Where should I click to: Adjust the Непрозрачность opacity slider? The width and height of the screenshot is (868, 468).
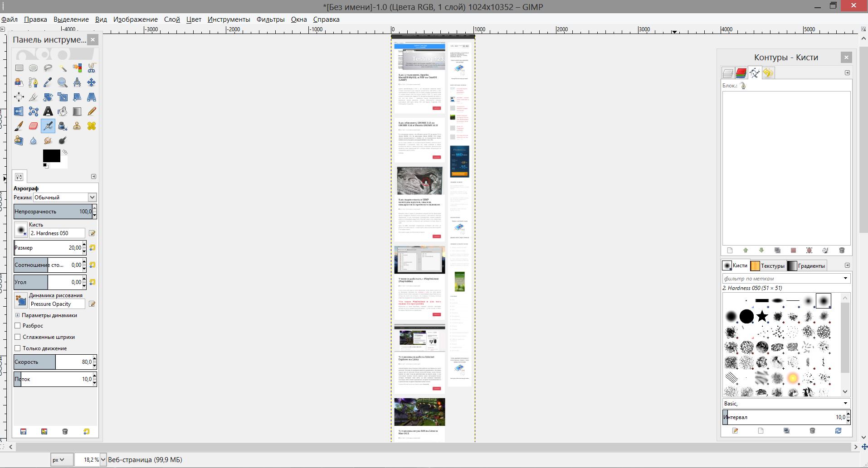tap(53, 212)
